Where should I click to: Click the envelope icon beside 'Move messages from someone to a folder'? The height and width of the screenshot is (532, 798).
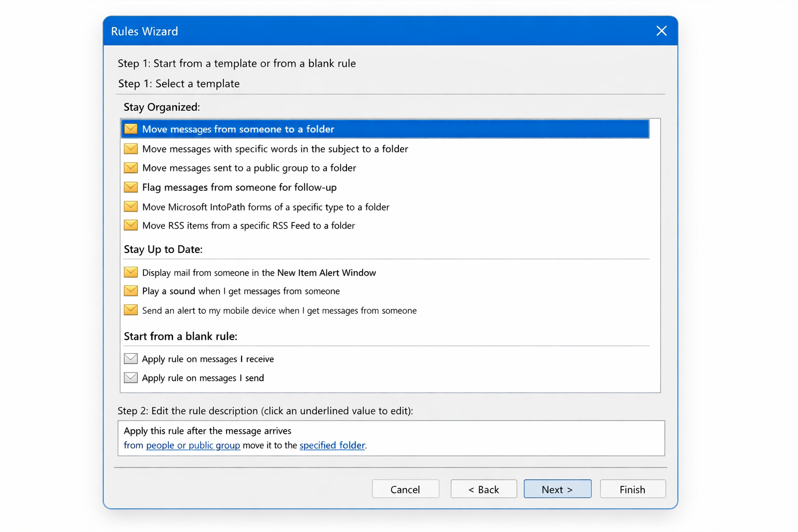[130, 129]
